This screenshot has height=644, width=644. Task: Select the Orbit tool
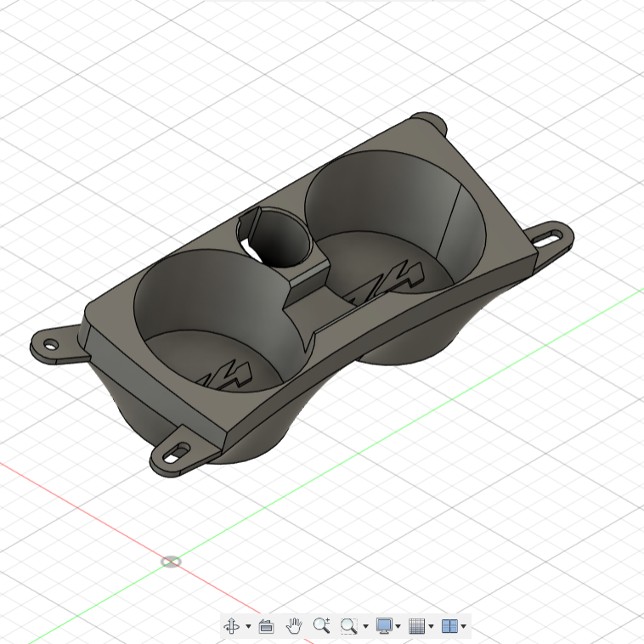tap(232, 626)
